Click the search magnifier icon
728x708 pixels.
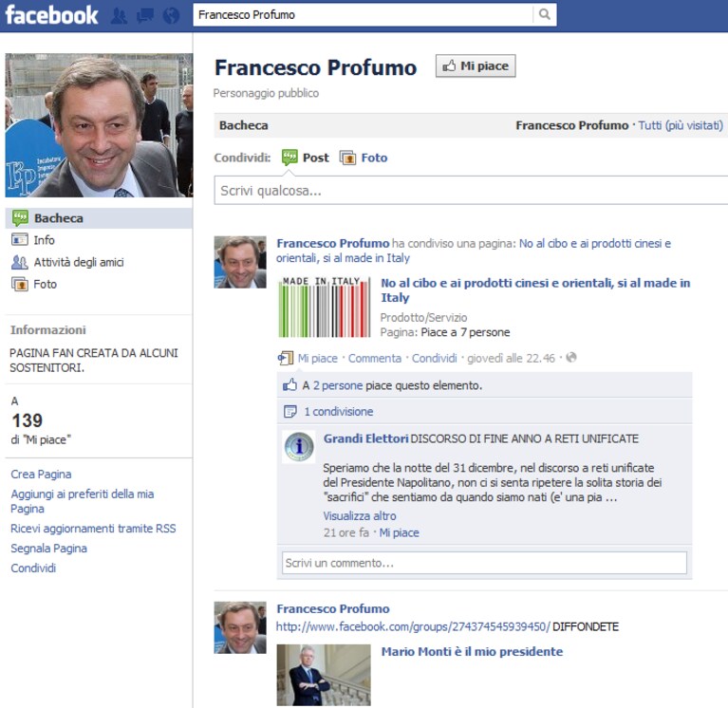click(x=545, y=14)
